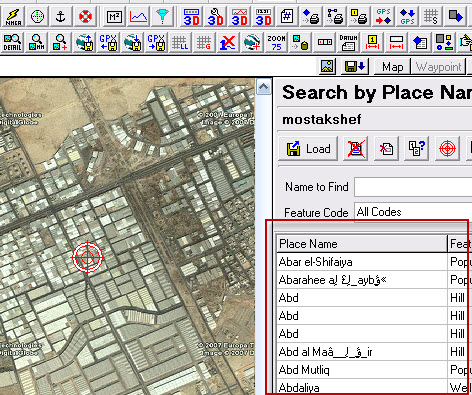Click the GPX right-arrow floppy icon
The image size is (472, 395).
(156, 42)
